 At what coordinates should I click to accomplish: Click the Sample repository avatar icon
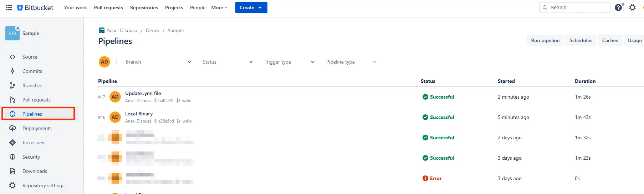pos(12,33)
